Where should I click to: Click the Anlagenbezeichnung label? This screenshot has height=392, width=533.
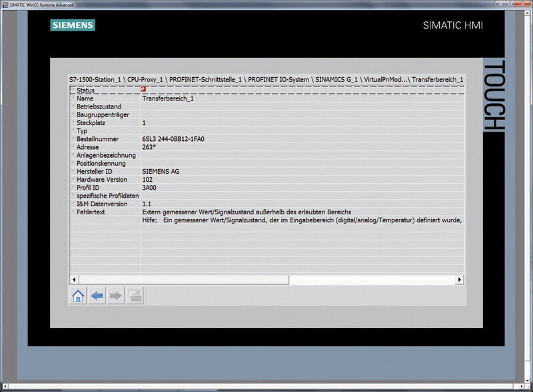tap(106, 155)
